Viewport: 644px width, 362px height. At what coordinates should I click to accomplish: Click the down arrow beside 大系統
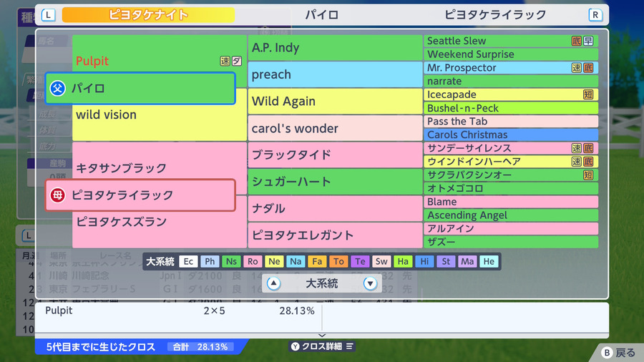[x=370, y=283]
